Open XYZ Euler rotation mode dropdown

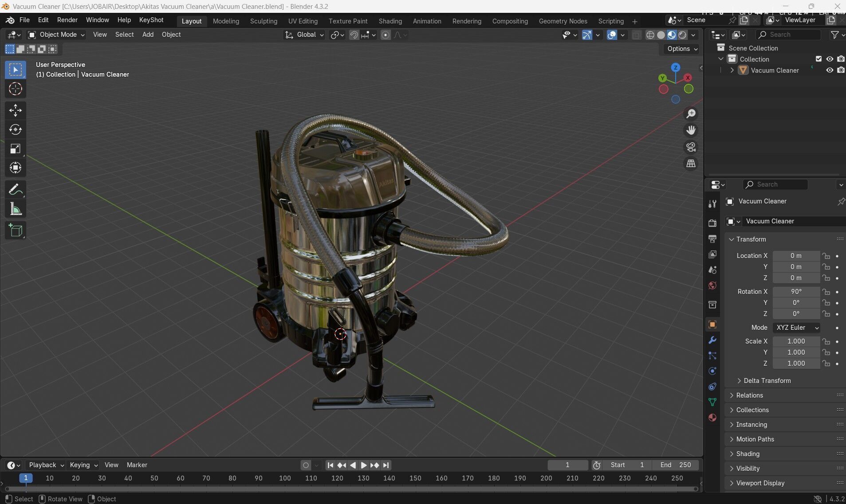click(796, 328)
